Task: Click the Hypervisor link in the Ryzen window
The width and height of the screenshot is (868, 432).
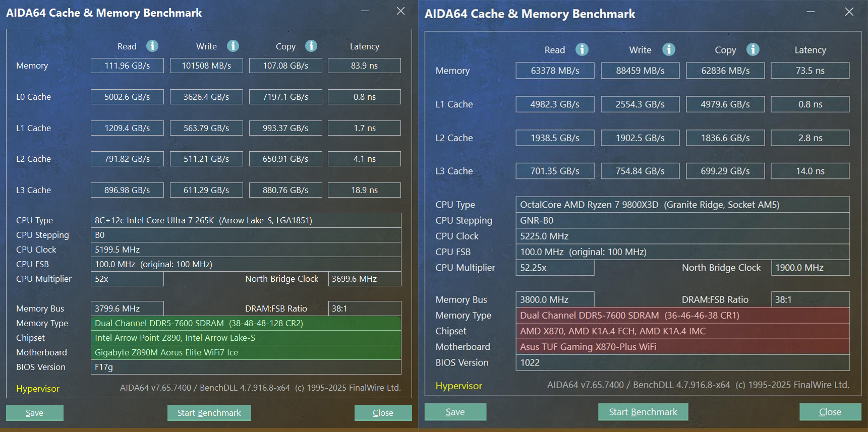Action: coord(459,386)
